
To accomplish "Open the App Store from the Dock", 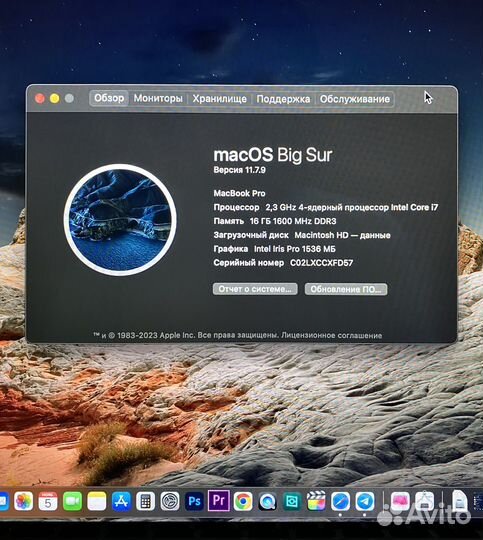I will point(121,501).
